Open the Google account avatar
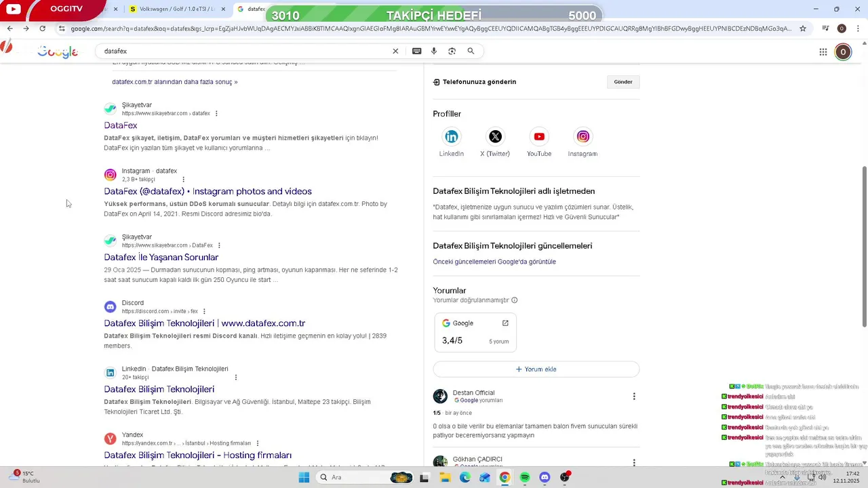This screenshot has height=488, width=868. click(843, 52)
